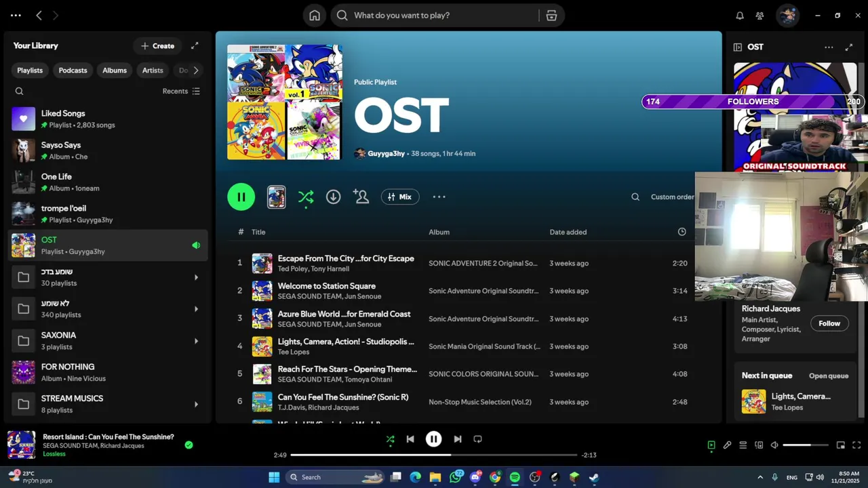
Task: Toggle repeat in the player bar
Action: coord(477,439)
